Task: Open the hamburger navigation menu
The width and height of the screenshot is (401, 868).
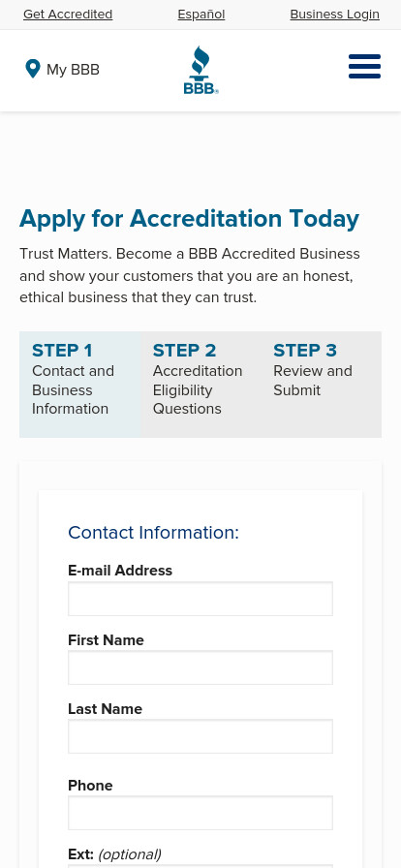Action: pos(364,67)
